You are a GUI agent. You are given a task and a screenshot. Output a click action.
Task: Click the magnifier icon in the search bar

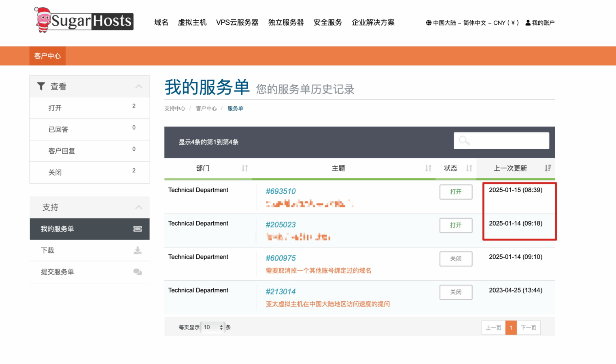click(x=463, y=140)
